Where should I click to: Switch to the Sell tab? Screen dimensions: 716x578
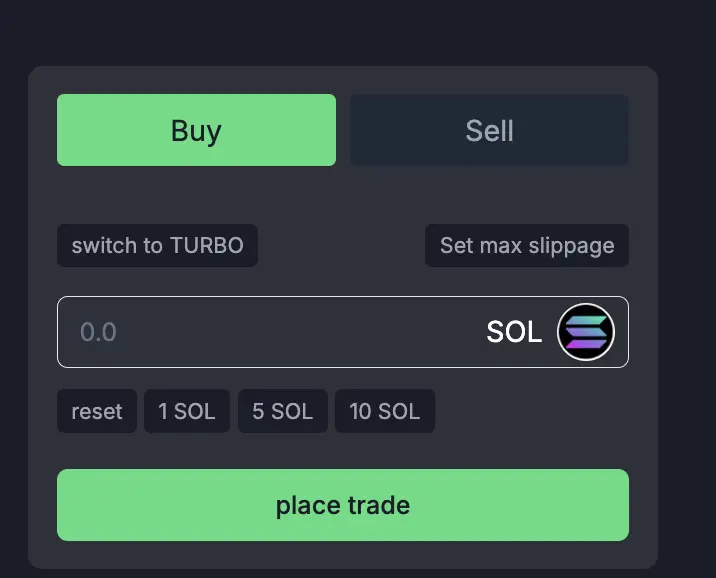click(x=490, y=130)
